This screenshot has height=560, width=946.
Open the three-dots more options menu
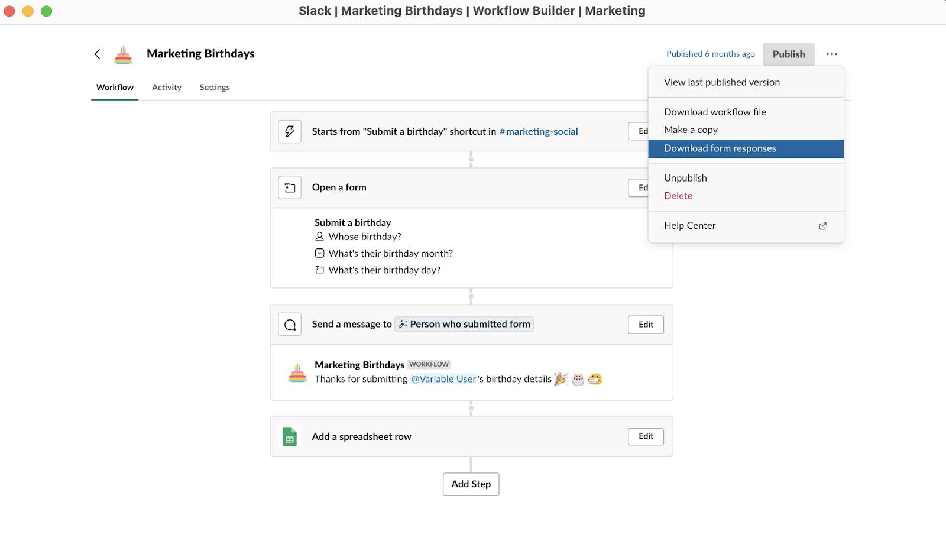coord(832,54)
